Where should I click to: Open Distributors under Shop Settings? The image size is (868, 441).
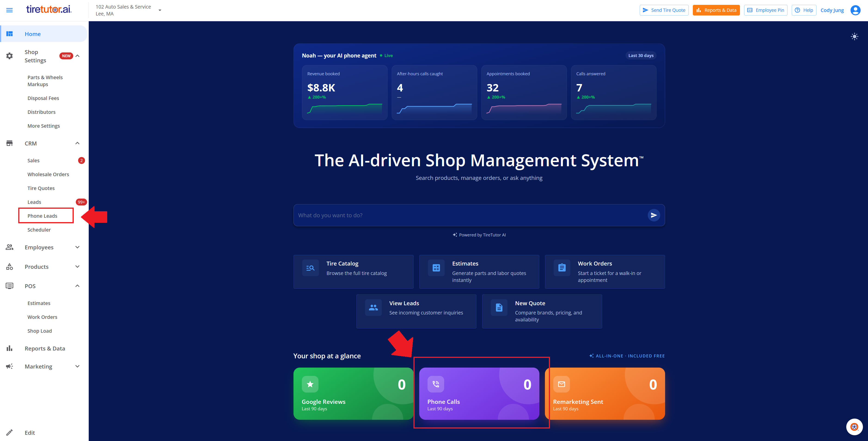[41, 112]
